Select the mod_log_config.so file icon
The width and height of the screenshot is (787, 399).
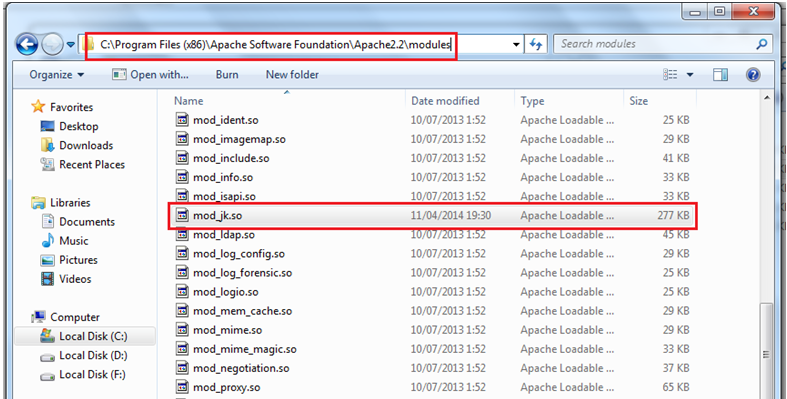click(182, 253)
